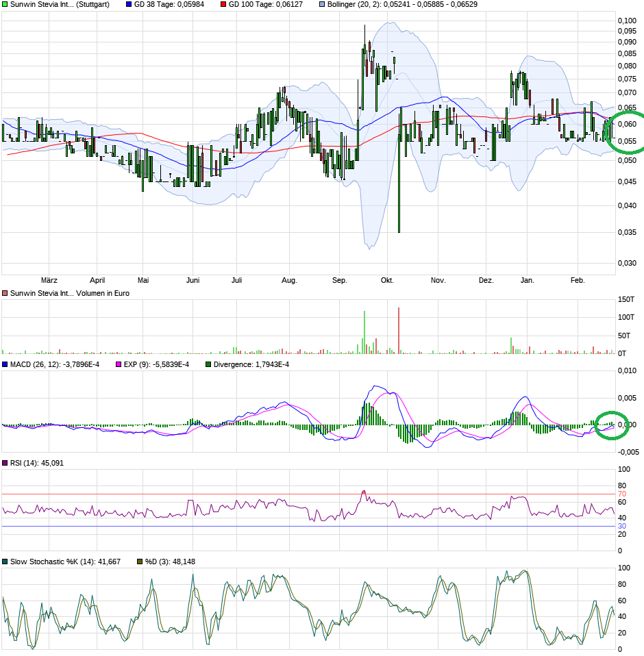Click the Dez. month label on time axis
Image resolution: width=644 pixels, height=656 pixels.
click(486, 280)
